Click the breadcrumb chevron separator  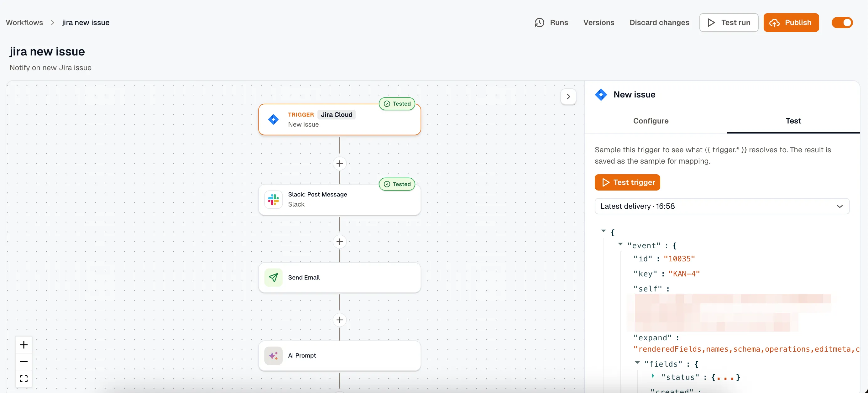[x=53, y=23]
